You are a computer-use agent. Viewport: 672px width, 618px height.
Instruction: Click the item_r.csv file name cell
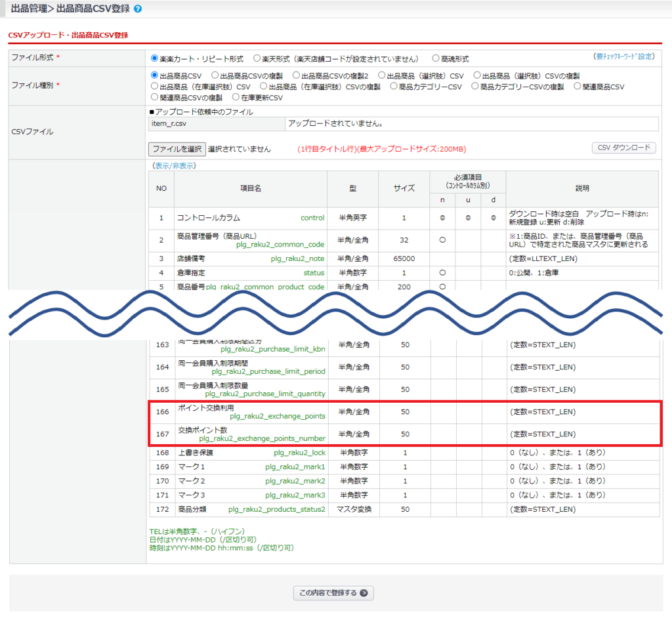pyautogui.click(x=217, y=124)
